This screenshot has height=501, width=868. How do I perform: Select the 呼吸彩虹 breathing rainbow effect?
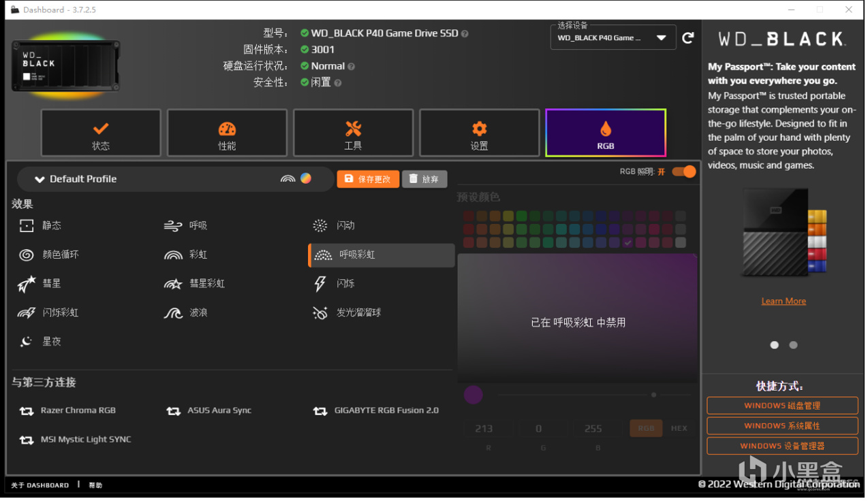tap(382, 255)
